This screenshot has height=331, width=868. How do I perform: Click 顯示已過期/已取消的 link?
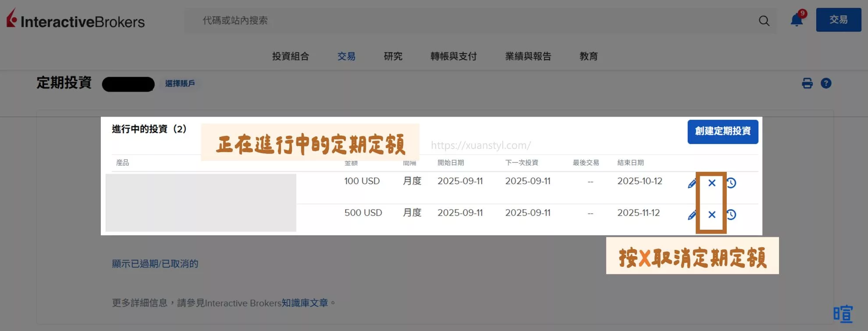point(155,263)
